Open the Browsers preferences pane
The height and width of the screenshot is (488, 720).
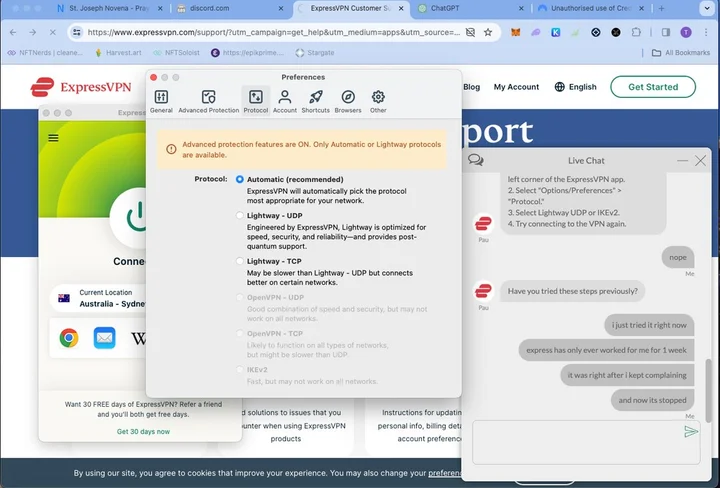pyautogui.click(x=347, y=100)
